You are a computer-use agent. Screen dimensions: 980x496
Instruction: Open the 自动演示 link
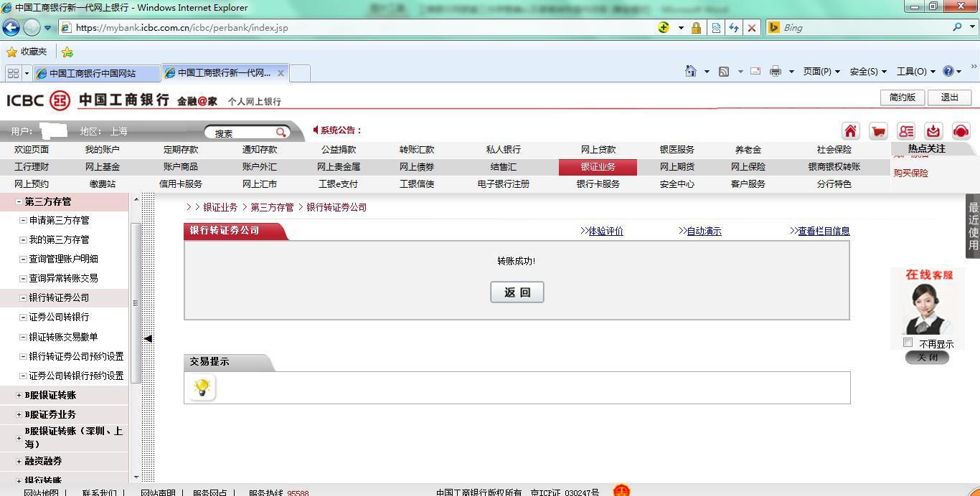coord(704,231)
